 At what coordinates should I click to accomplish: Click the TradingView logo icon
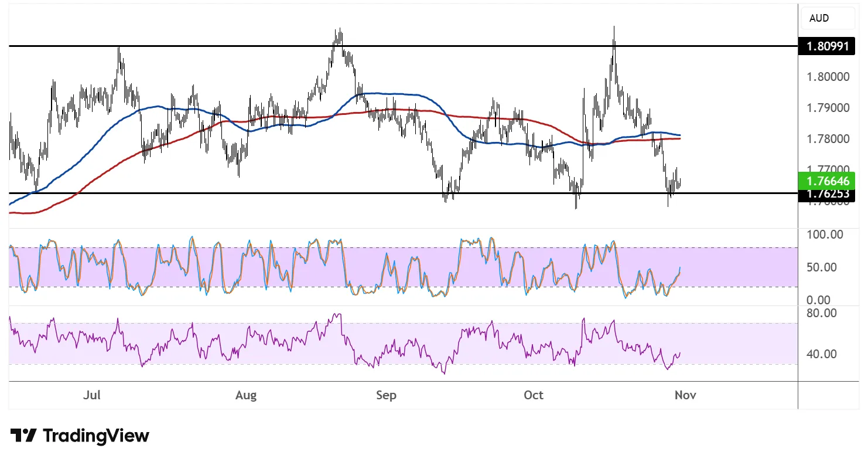pos(24,436)
